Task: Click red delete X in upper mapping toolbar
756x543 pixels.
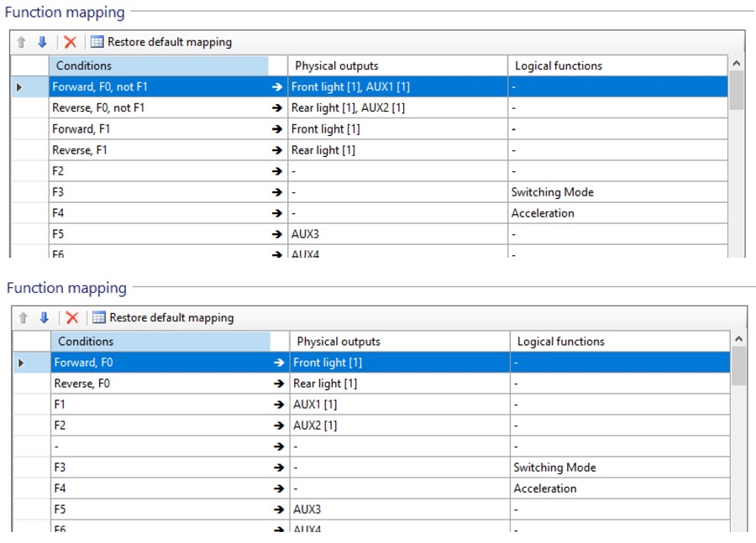Action: (70, 42)
